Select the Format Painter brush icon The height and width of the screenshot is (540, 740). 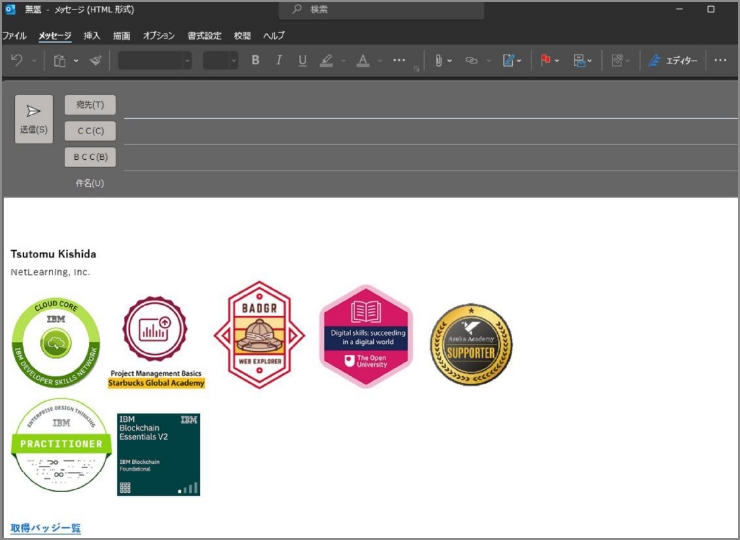click(96, 60)
